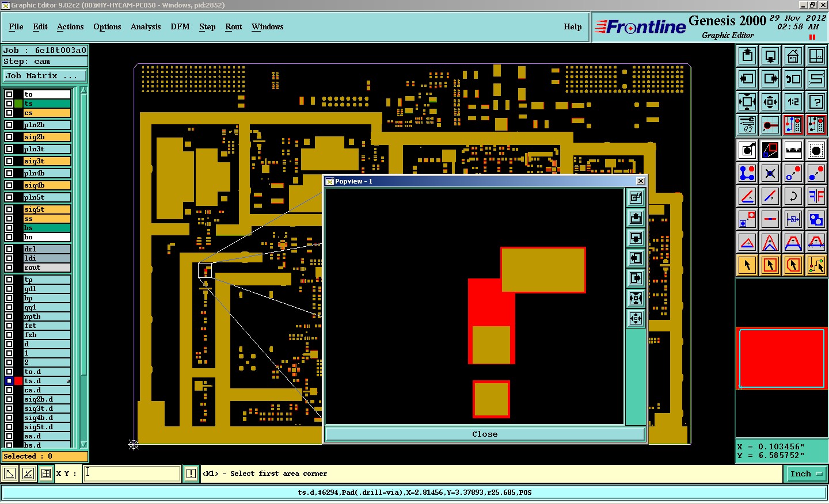Viewport: 829px width, 504px height.
Task: Click the mirror F icon
Action: (816, 196)
